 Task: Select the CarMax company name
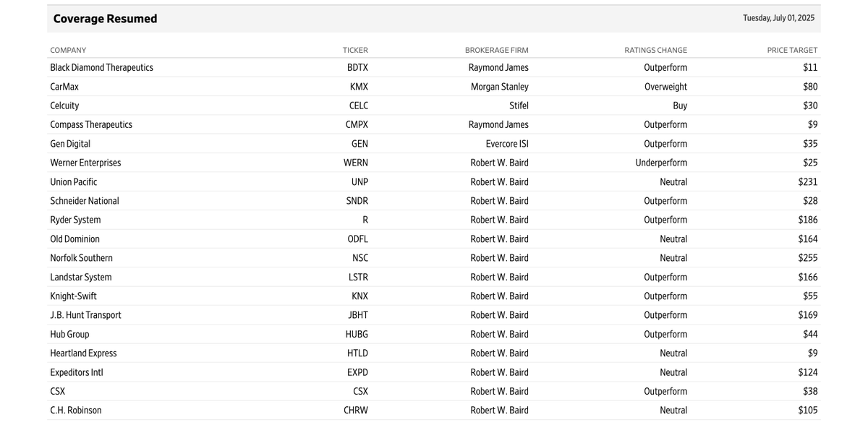coord(64,87)
